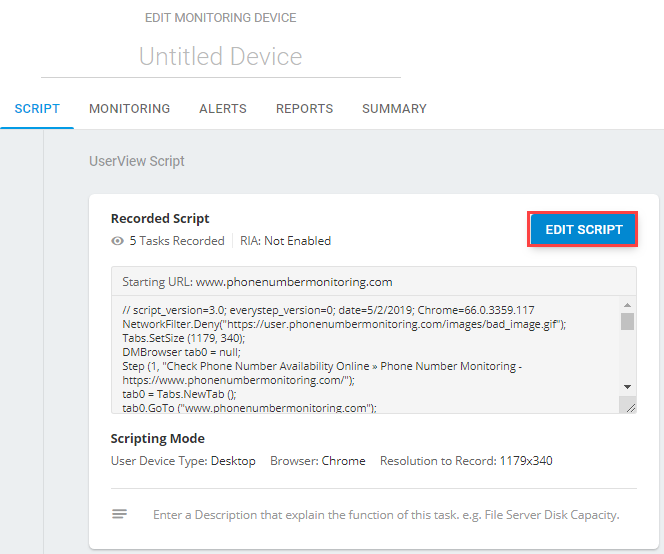Click the script box resize handle
The height and width of the screenshot is (554, 664).
pyautogui.click(x=627, y=405)
